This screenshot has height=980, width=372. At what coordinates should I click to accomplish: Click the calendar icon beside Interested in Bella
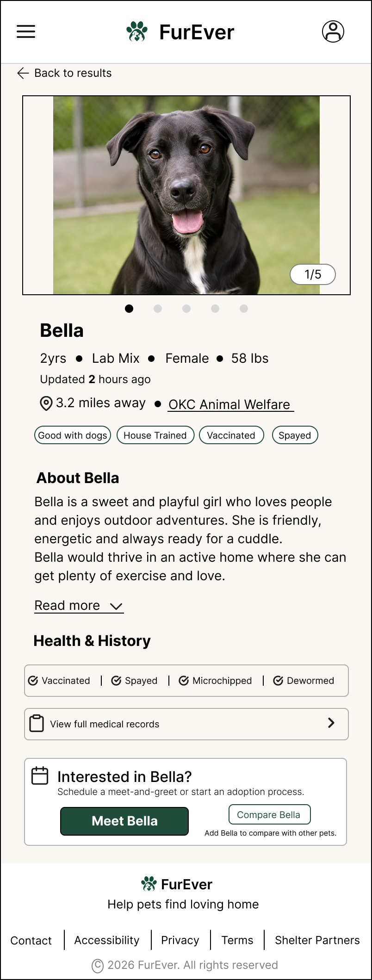pos(40,776)
